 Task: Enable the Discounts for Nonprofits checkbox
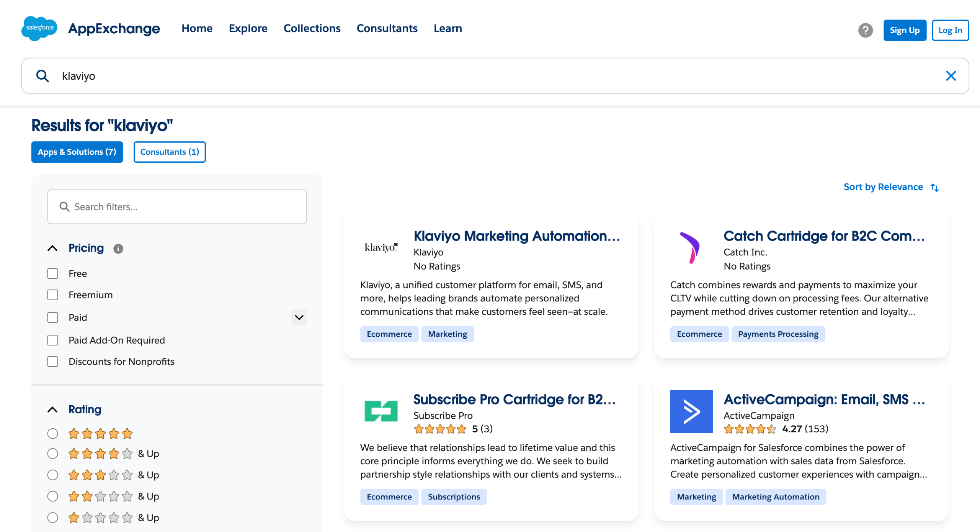point(53,362)
